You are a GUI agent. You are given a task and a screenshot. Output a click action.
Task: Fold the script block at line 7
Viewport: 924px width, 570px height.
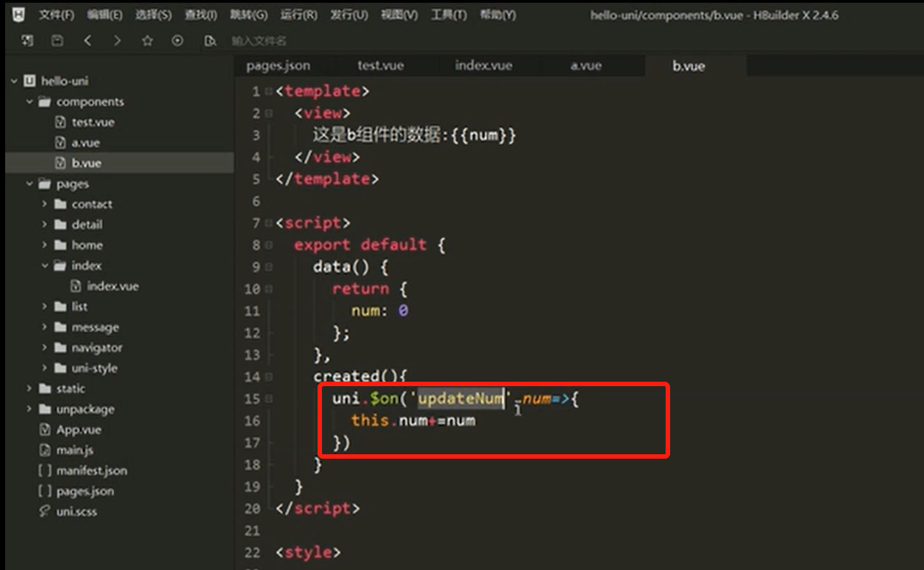coord(269,223)
